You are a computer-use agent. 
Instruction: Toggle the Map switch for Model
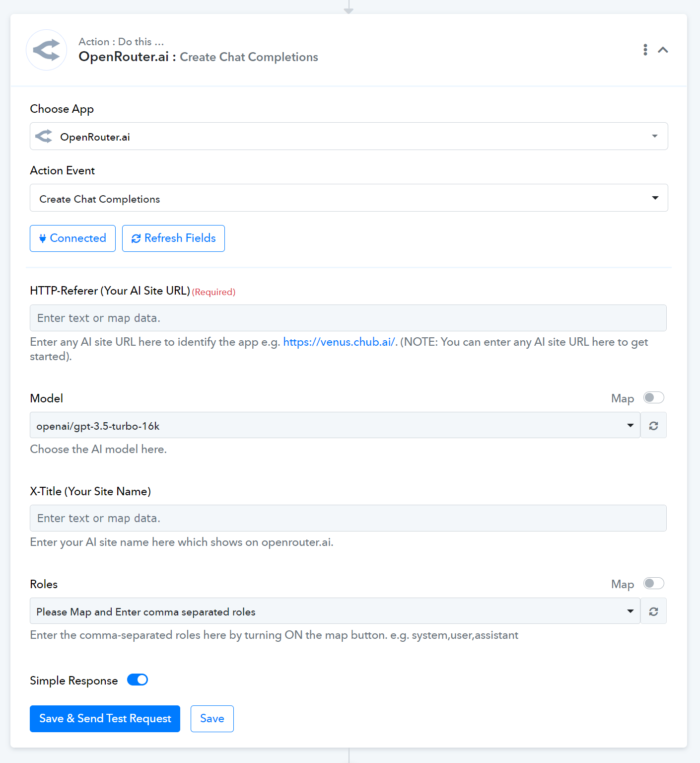653,397
